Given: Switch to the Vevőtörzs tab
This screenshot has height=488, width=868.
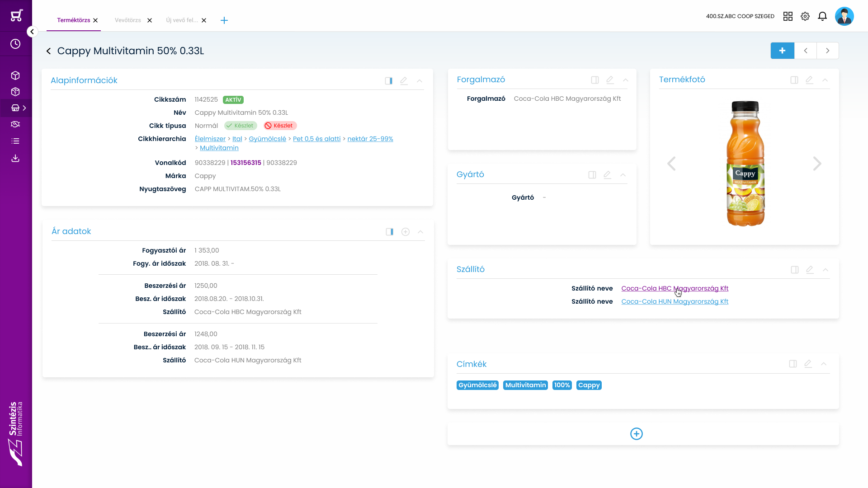Looking at the screenshot, I should (128, 20).
